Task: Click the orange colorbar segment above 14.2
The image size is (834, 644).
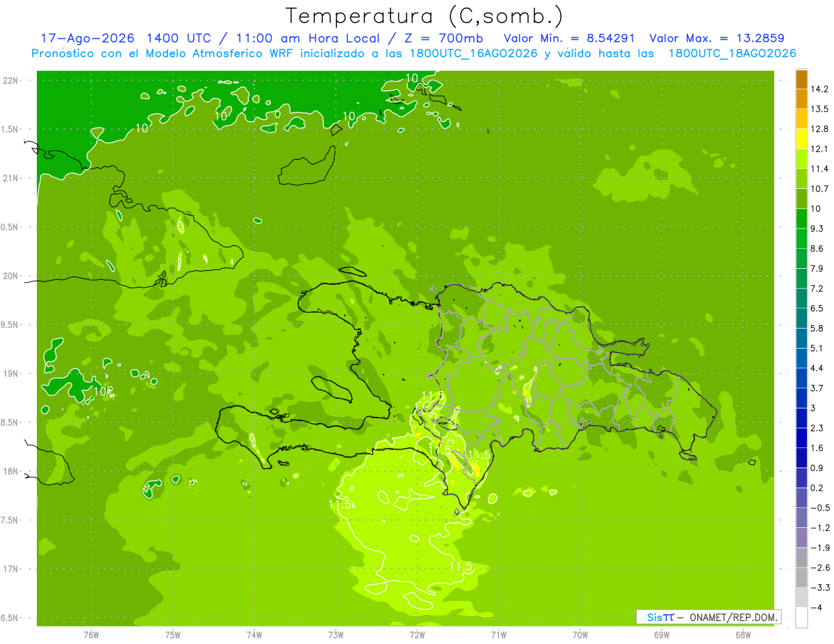Action: pyautogui.click(x=801, y=80)
